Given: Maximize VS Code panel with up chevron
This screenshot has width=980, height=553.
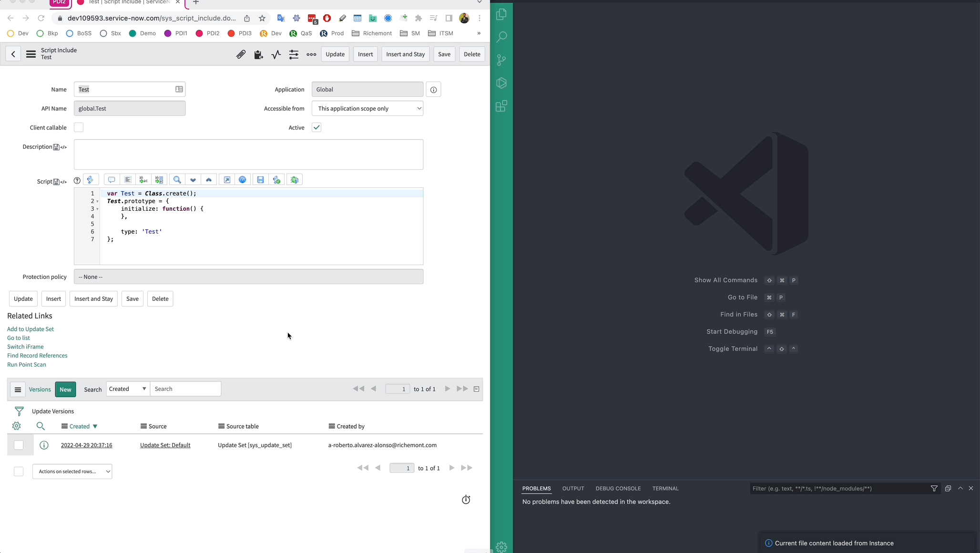Looking at the screenshot, I should point(960,489).
